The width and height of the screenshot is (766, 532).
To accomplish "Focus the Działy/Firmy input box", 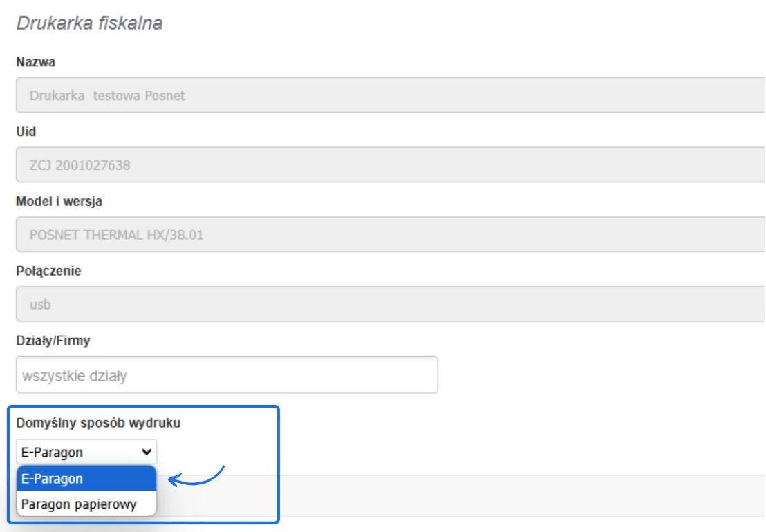I will [277, 375].
